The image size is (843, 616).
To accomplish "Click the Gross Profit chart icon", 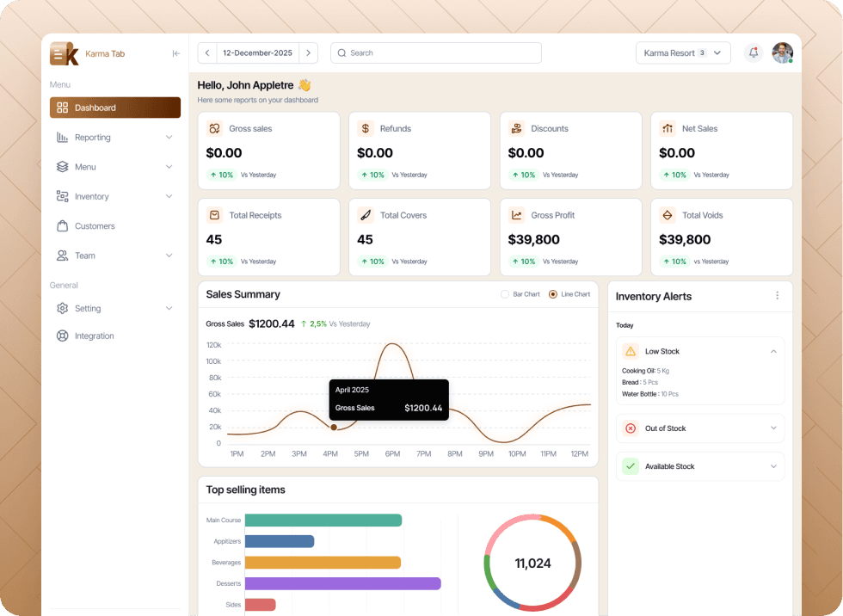I will (517, 215).
